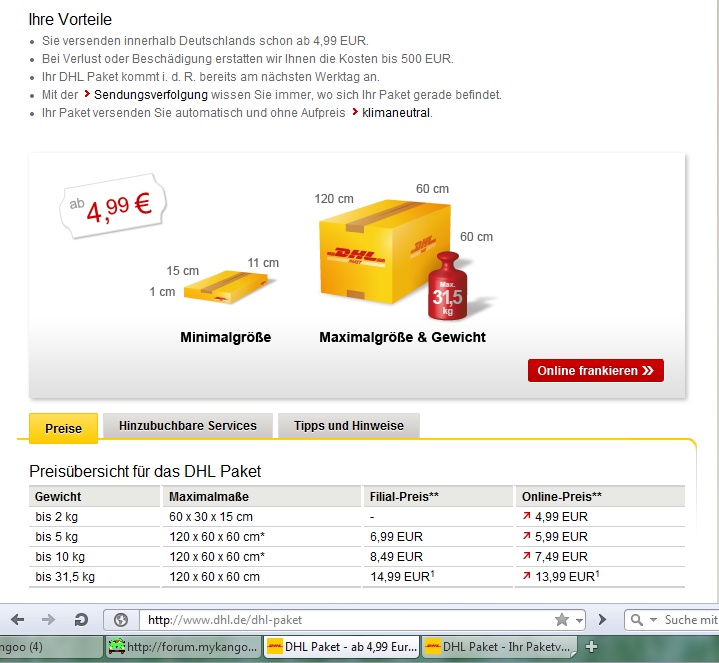Follow the klimaneutral link

(x=396, y=113)
